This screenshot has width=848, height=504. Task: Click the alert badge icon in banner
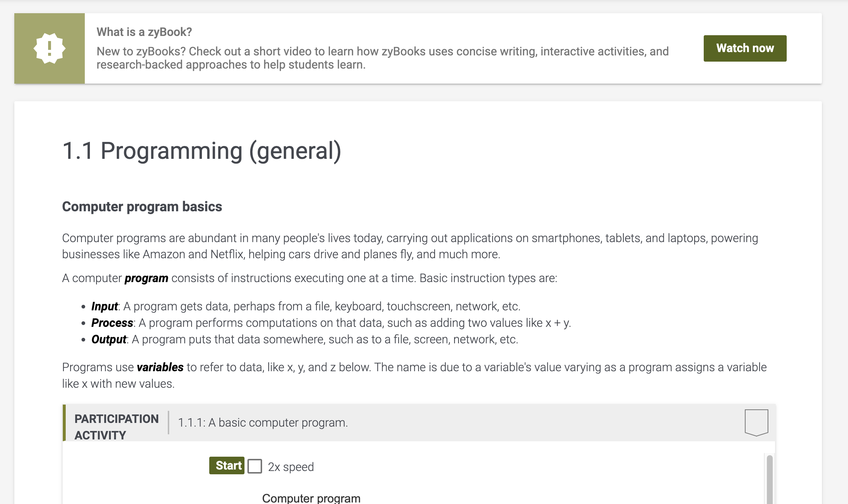(x=50, y=48)
